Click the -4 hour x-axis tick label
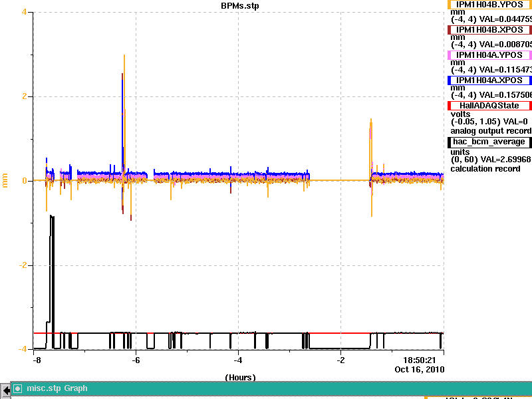This screenshot has height=399, width=532. pos(238,360)
